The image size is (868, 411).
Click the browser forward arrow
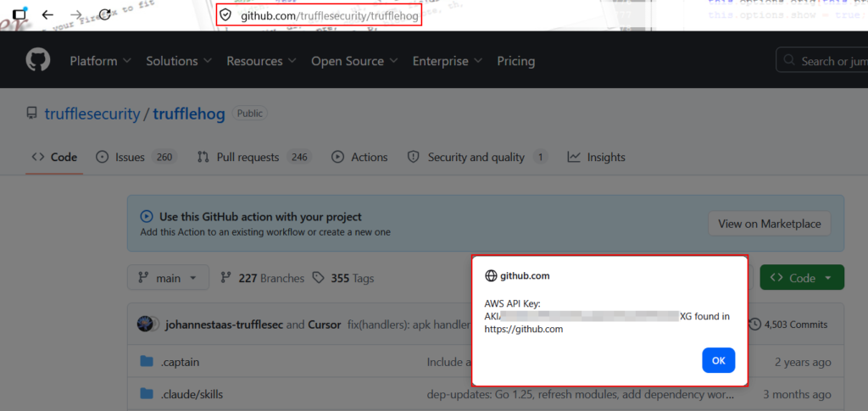click(75, 15)
